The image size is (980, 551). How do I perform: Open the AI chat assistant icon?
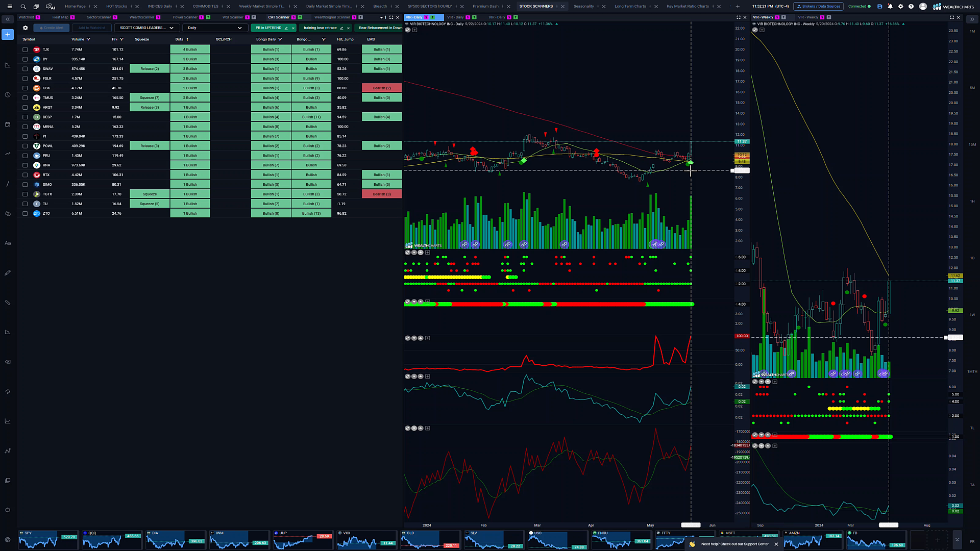[x=50, y=6]
